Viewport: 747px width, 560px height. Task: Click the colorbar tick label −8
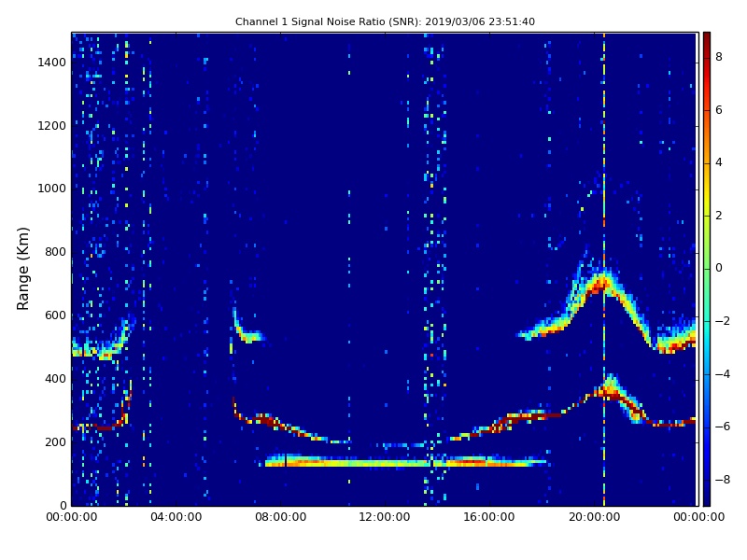click(x=723, y=480)
